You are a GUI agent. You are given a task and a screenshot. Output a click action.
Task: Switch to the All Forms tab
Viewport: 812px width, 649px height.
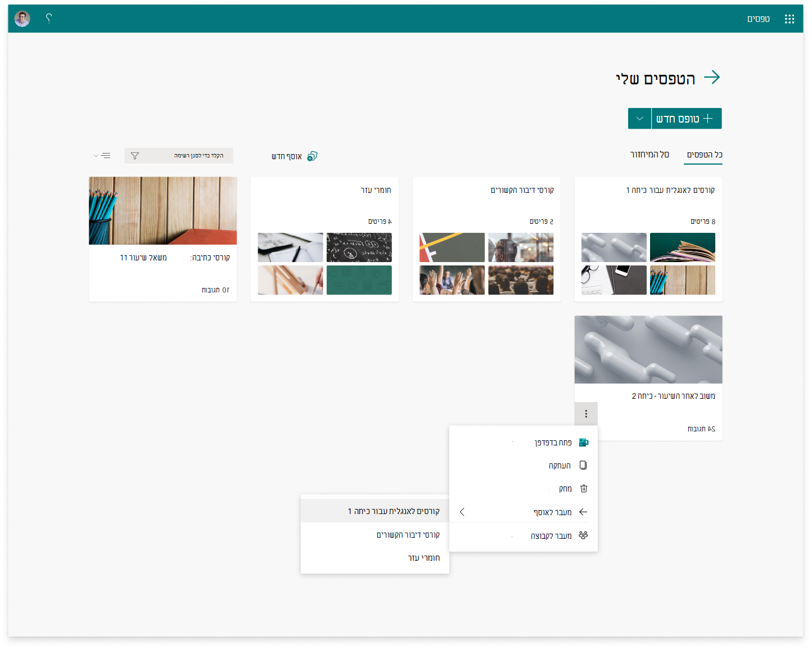pyautogui.click(x=704, y=155)
